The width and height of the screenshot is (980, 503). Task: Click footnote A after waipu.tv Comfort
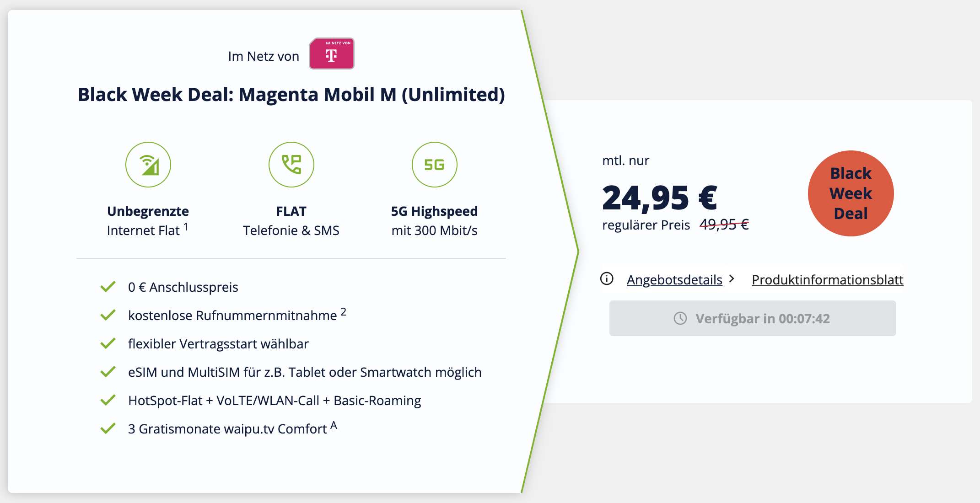[334, 425]
